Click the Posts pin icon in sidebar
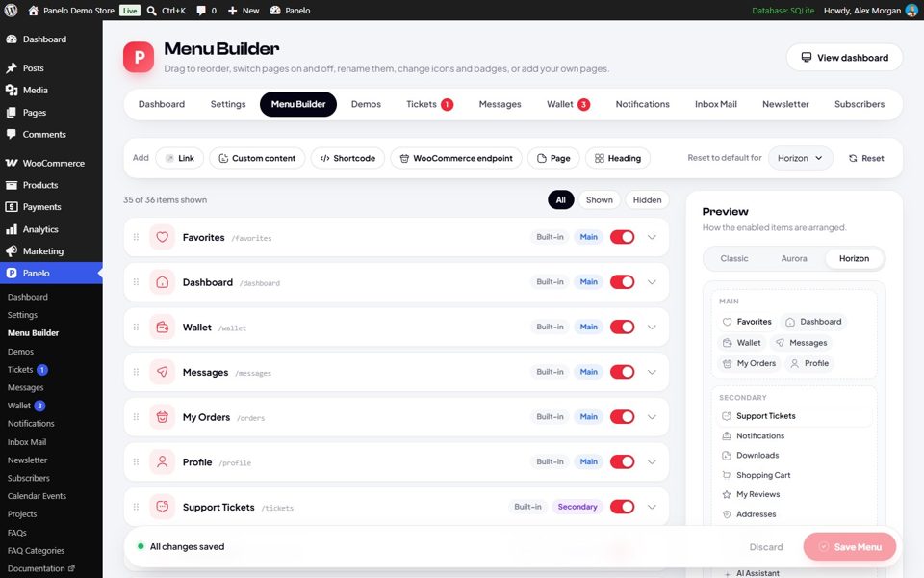Viewport: 924px width, 578px height. 12,67
